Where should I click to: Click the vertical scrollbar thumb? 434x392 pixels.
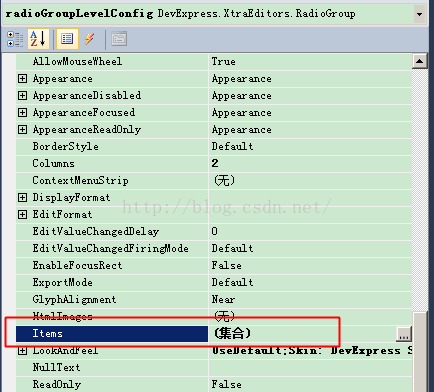(419, 352)
